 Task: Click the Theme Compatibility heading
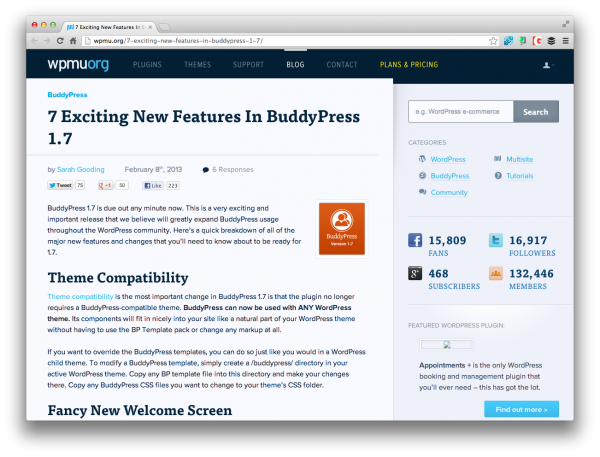click(x=118, y=277)
